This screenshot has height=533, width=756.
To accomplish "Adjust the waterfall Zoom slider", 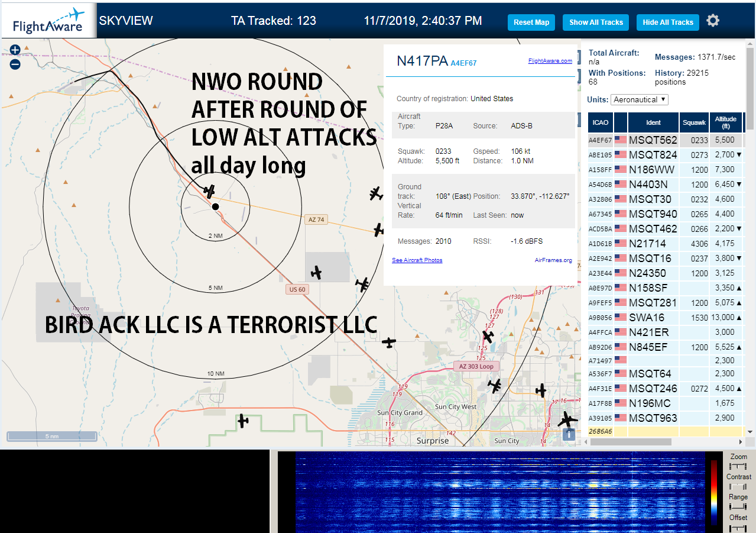I will [x=738, y=467].
